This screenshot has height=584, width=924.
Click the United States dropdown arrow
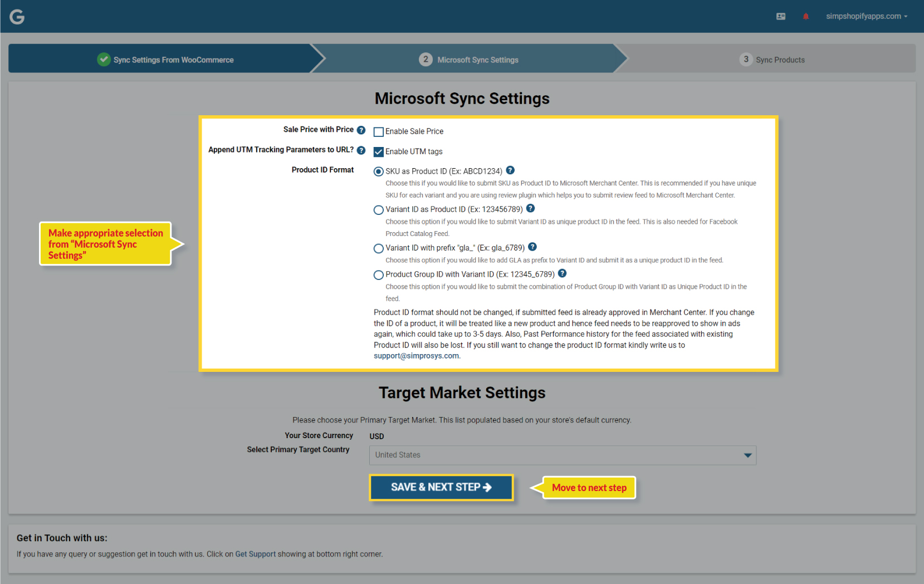[747, 455]
